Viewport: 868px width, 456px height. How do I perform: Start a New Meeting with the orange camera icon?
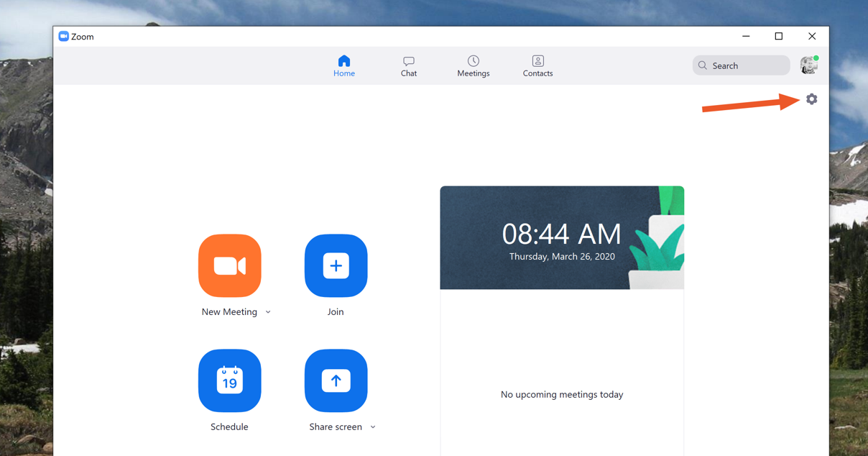(x=230, y=266)
